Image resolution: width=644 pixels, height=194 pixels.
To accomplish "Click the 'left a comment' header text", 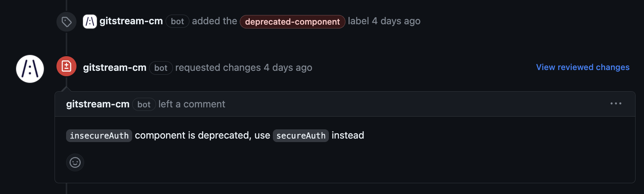I will pos(192,104).
